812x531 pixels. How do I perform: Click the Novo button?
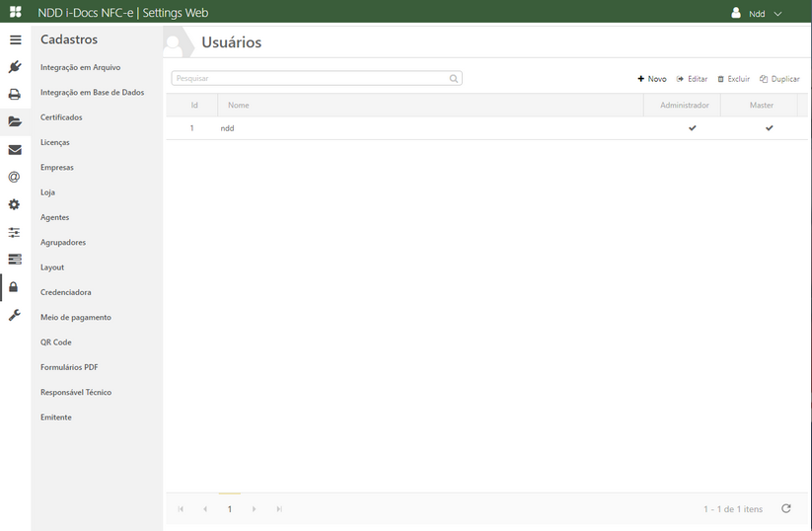tap(652, 79)
